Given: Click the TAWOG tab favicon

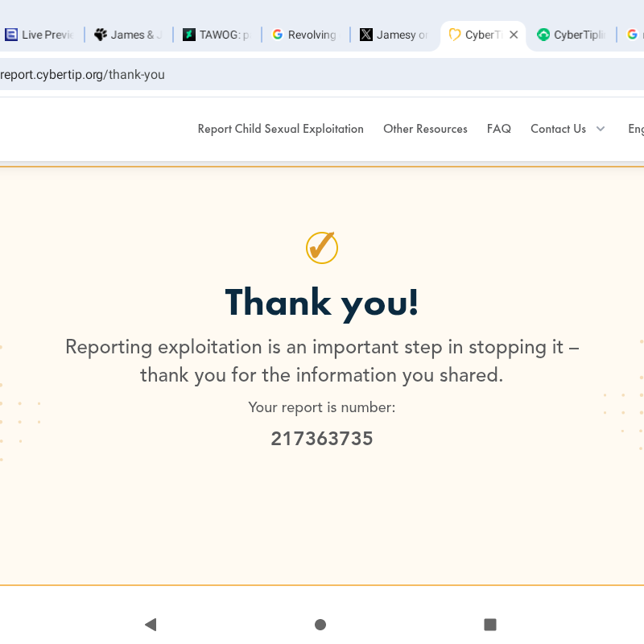Looking at the screenshot, I should coord(189,35).
